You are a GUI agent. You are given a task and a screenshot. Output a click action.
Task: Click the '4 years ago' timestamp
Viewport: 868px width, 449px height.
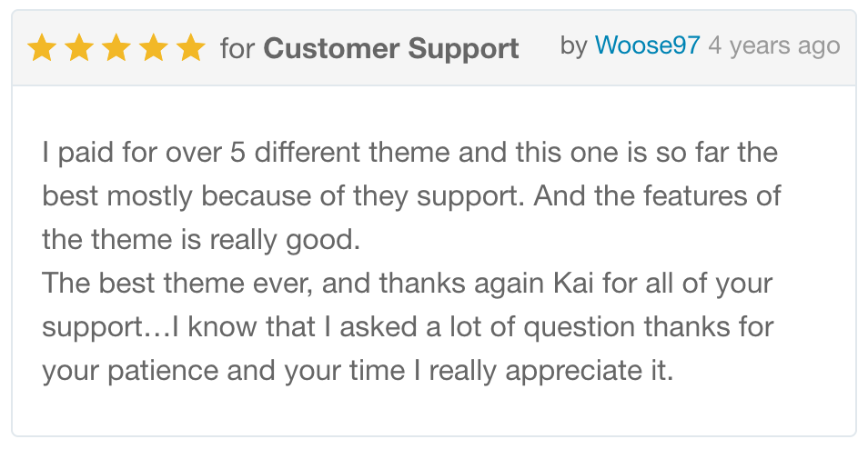tap(773, 45)
